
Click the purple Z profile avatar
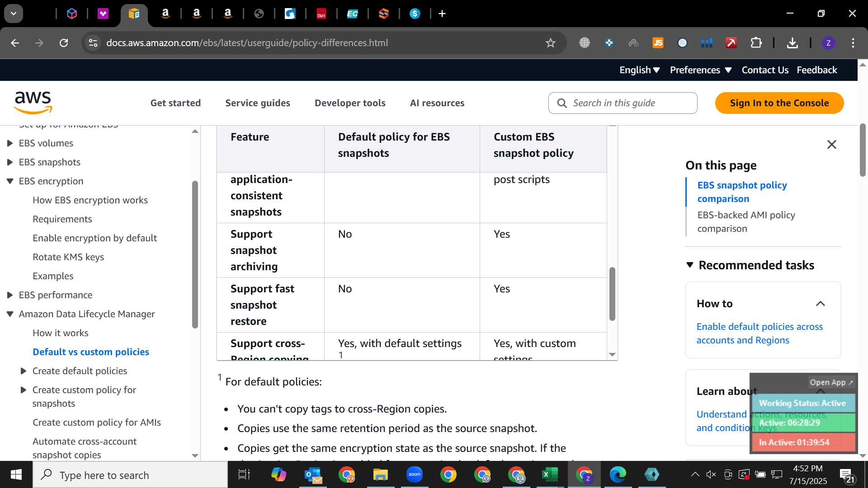click(828, 43)
